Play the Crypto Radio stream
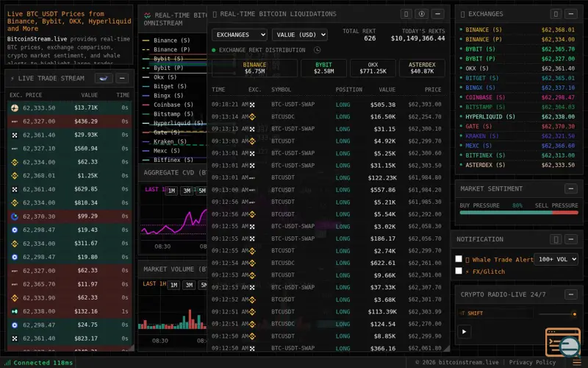 (x=465, y=332)
